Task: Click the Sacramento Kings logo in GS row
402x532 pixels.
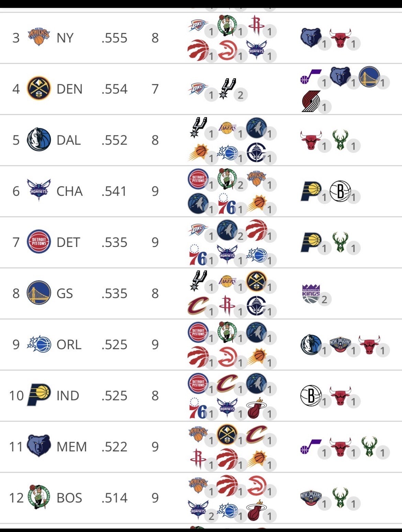Action: click(x=311, y=293)
